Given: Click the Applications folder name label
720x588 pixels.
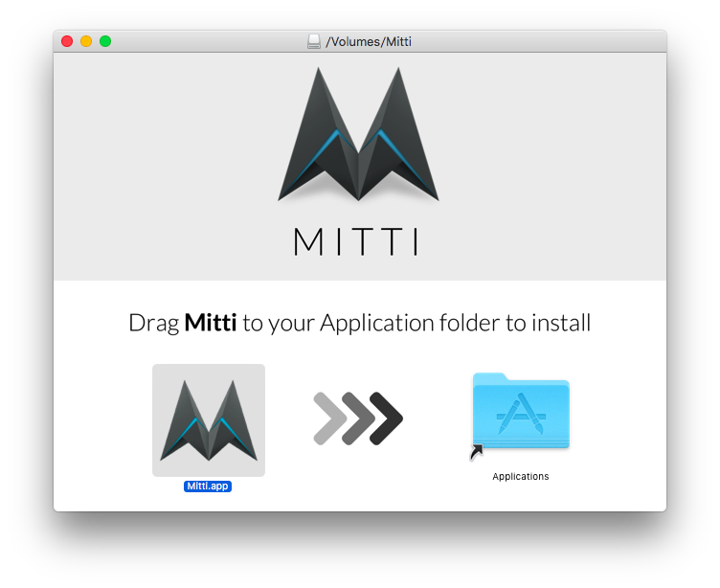Looking at the screenshot, I should 520,476.
